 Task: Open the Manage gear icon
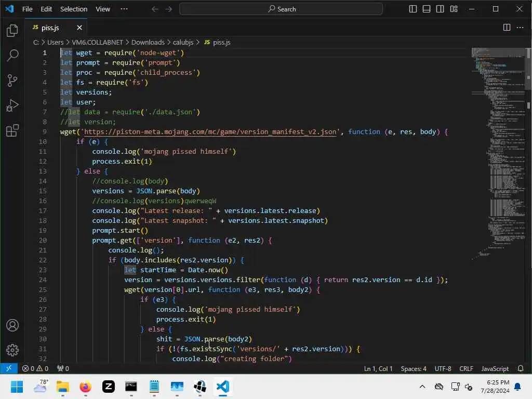[12, 350]
